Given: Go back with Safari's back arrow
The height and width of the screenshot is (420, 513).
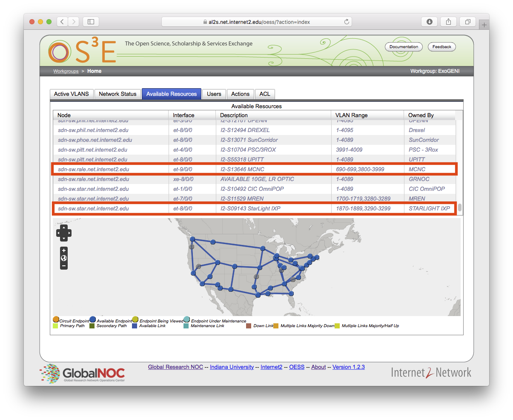Looking at the screenshot, I should tap(62, 22).
